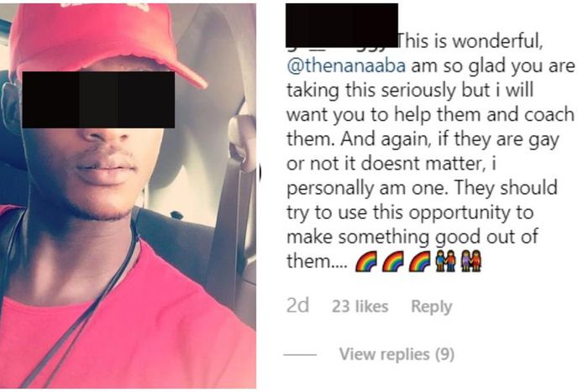Open the commenter's selfie photo
The image size is (588, 392).
coord(129,196)
